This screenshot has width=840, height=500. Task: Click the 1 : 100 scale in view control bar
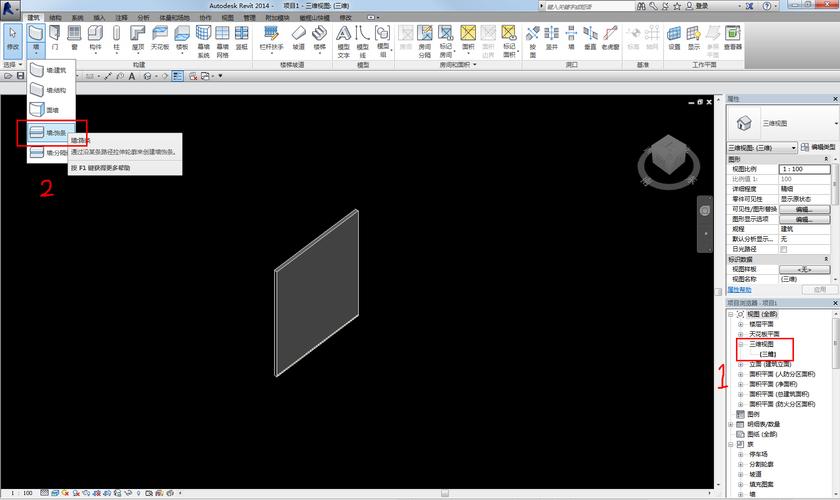point(22,493)
